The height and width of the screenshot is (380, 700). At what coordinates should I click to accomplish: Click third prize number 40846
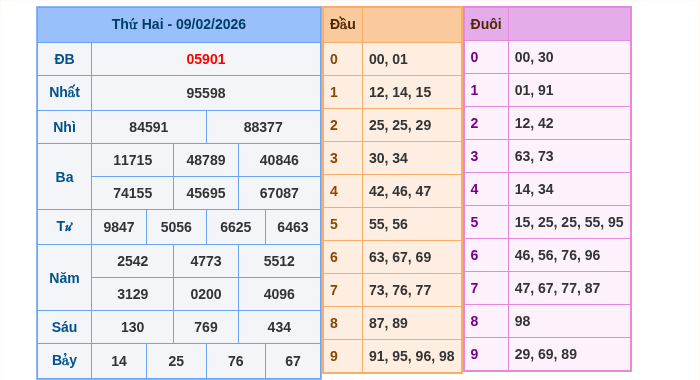(x=279, y=160)
